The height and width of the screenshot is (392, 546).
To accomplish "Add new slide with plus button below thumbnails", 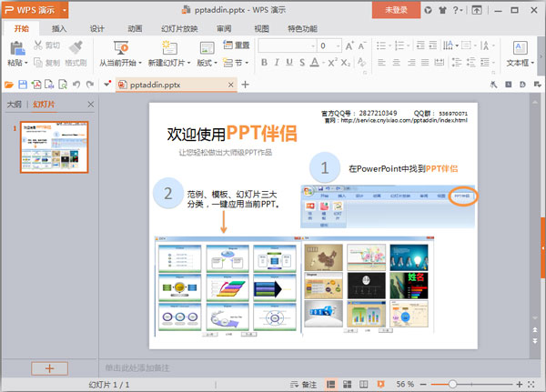I will pyautogui.click(x=49, y=368).
